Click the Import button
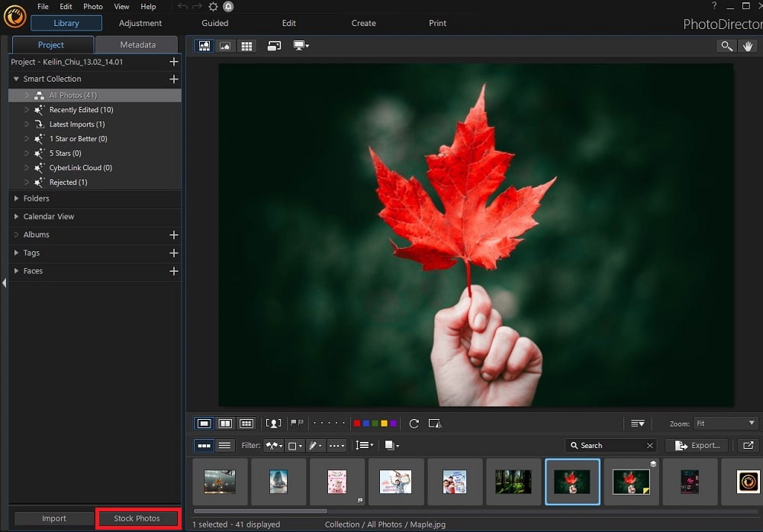This screenshot has width=763, height=532. coord(53,518)
